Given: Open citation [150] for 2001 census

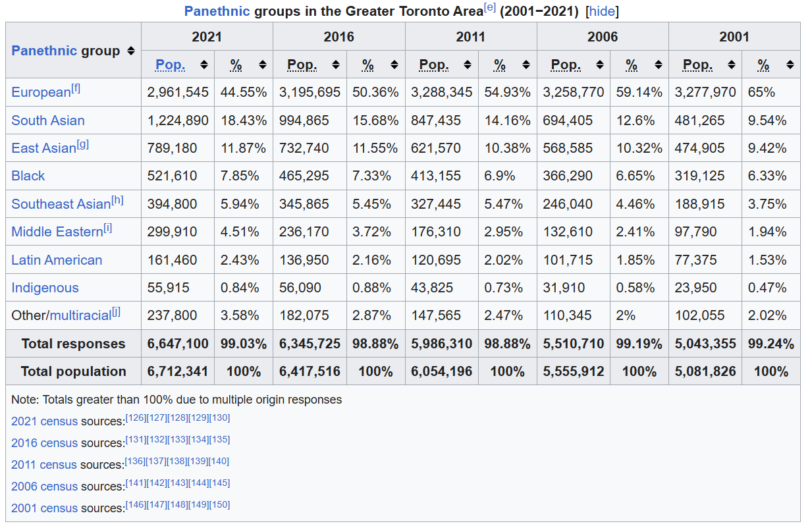Looking at the screenshot, I should 220,505.
